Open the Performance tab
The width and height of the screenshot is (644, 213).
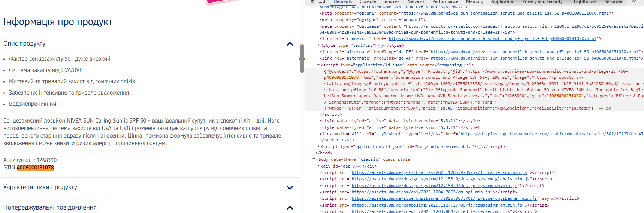click(445, 2)
